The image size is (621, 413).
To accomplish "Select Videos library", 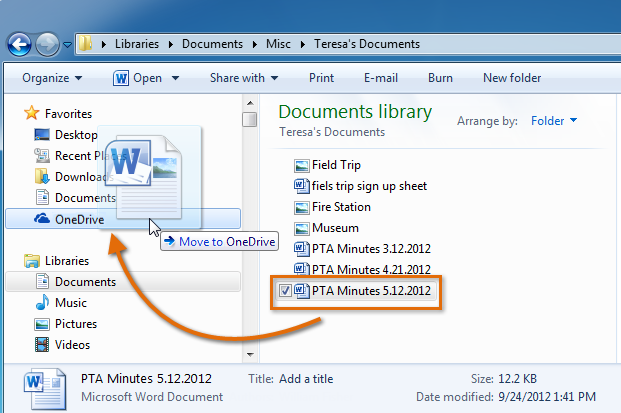I will (72, 345).
